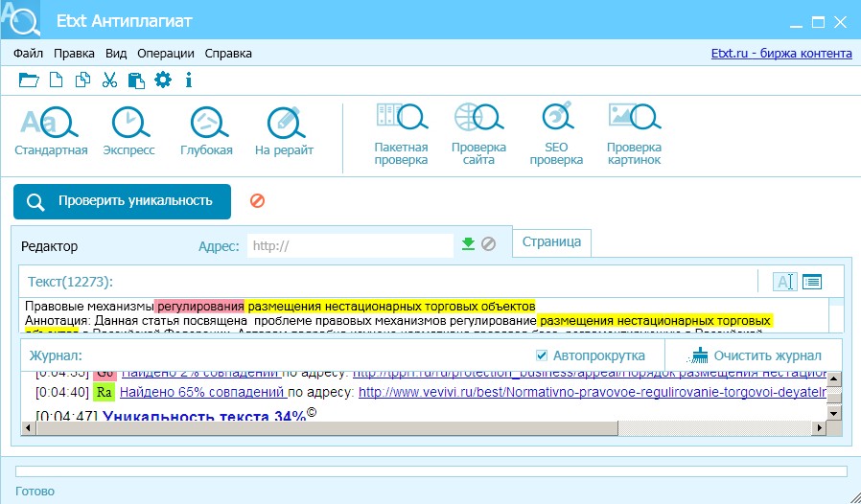This screenshot has height=504, width=861.
Task: Open Проверка сайта
Action: [x=478, y=135]
